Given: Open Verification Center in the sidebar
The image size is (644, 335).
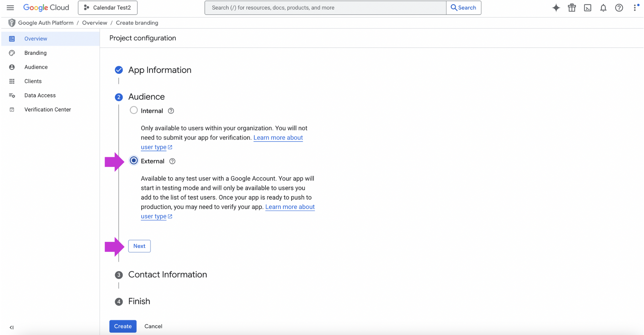Looking at the screenshot, I should [51, 110].
